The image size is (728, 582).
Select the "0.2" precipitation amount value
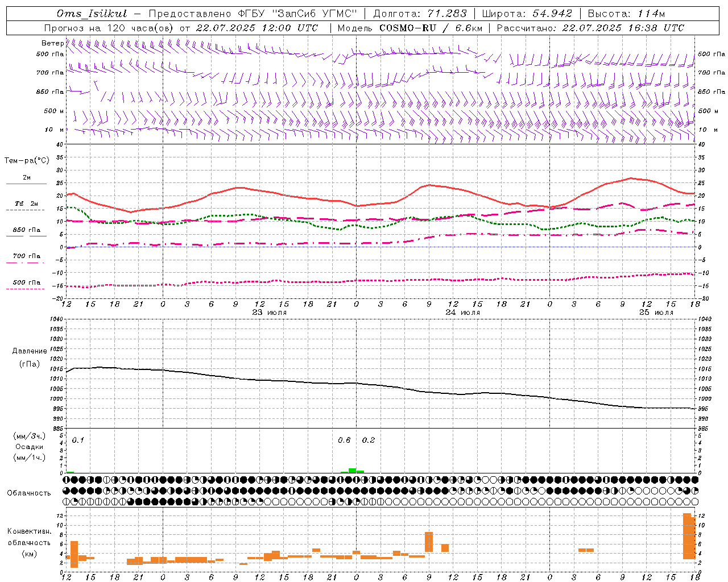(x=369, y=440)
